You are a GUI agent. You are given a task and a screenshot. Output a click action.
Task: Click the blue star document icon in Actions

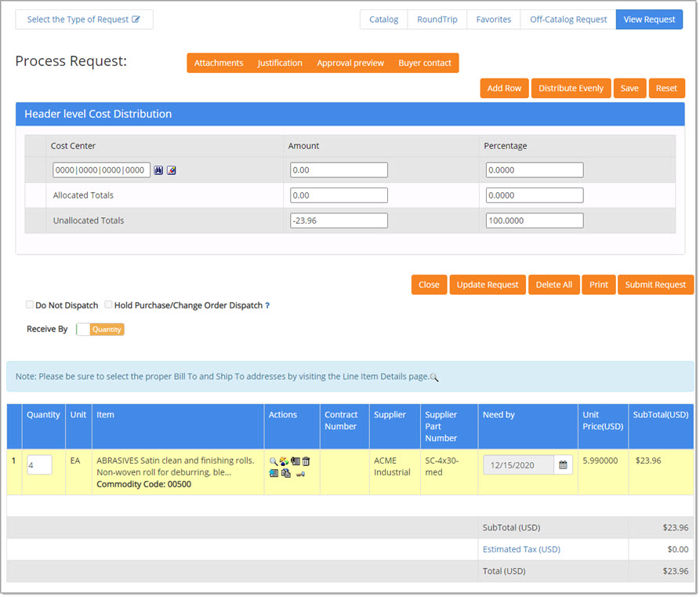pos(274,473)
